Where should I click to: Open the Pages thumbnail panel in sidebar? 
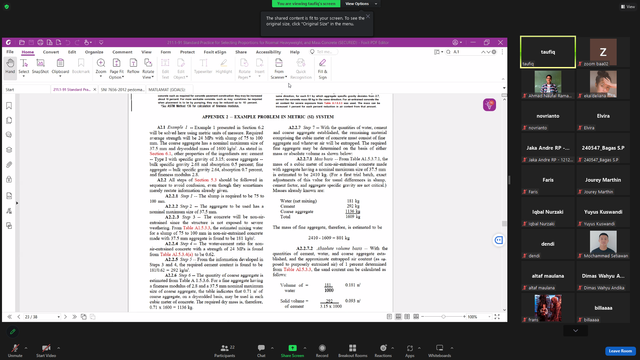tap(9, 120)
